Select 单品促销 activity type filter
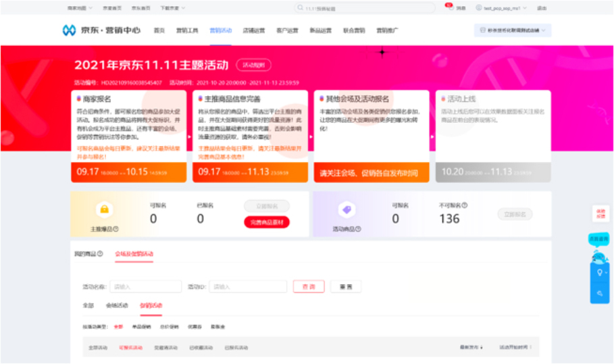The image size is (614, 364). 141,326
